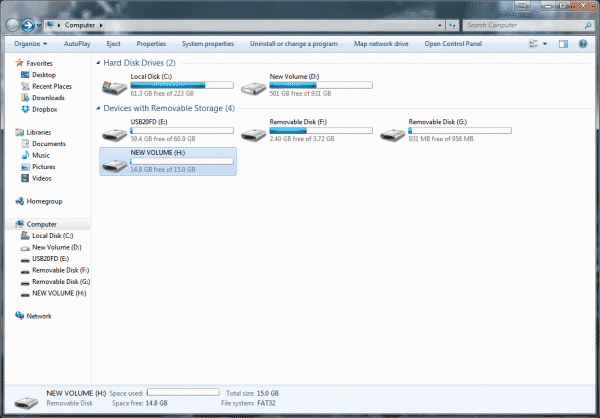The image size is (600, 418).
Task: Select Computer in the navigation pane
Action: [x=42, y=224]
